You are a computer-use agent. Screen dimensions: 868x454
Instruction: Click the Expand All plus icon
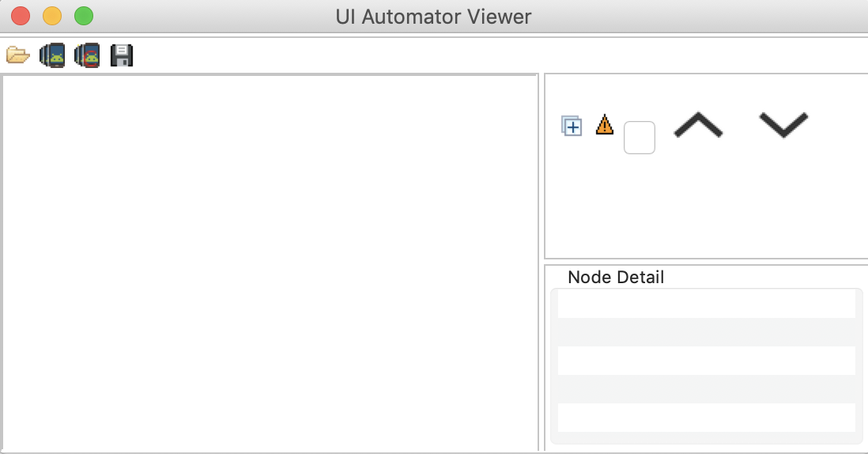pyautogui.click(x=572, y=125)
